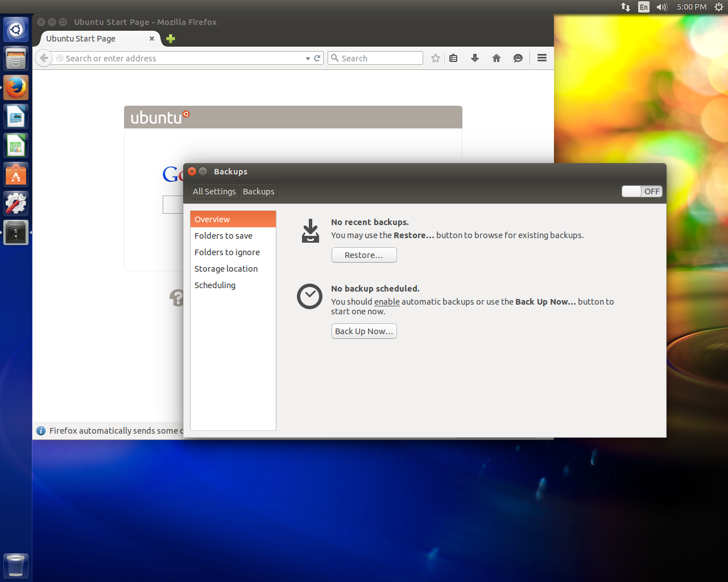The height and width of the screenshot is (582, 728).
Task: Focus the Firefox Search field
Action: (375, 58)
